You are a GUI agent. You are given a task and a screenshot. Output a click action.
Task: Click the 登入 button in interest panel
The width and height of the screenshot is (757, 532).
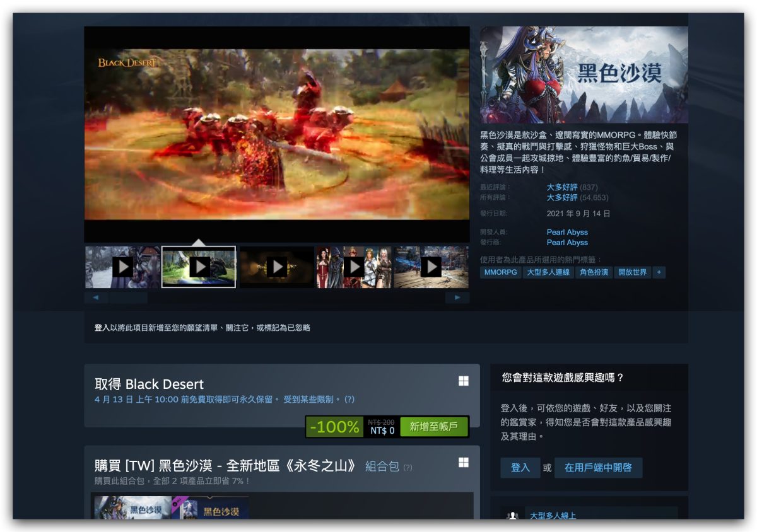(x=520, y=468)
